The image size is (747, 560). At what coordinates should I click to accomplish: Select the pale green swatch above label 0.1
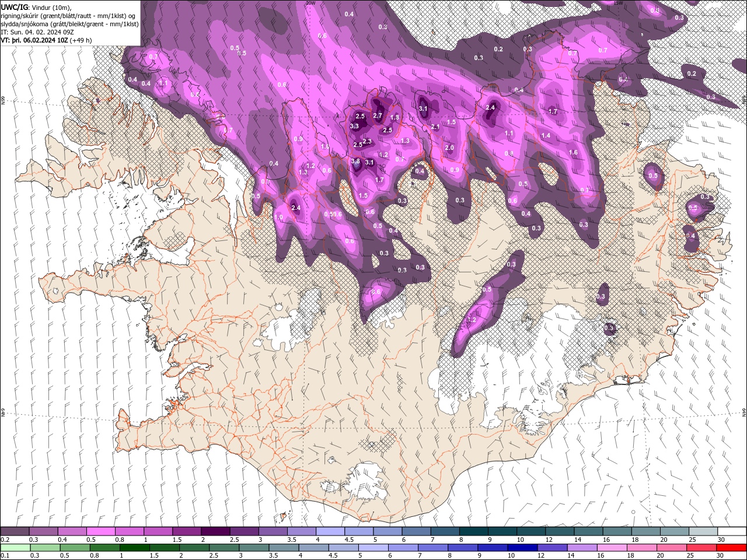coord(15,548)
